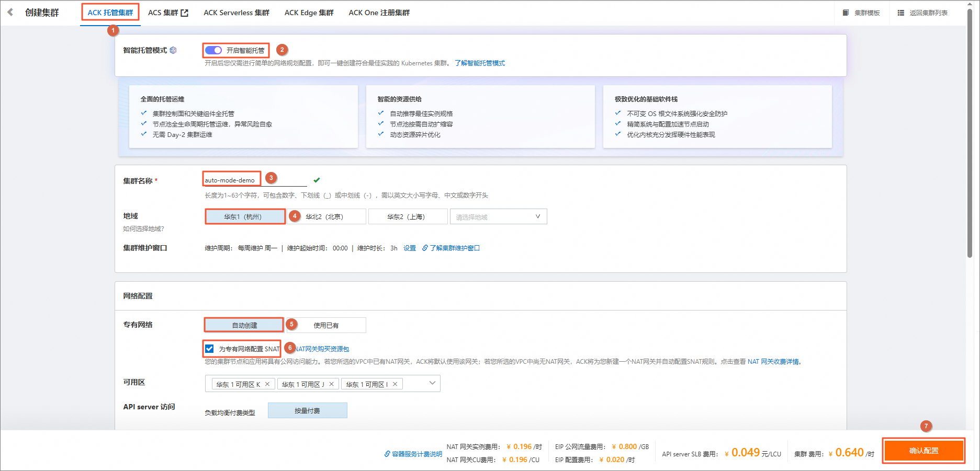Choose region 华北2（北京）
This screenshot has height=471, width=980.
coord(326,216)
